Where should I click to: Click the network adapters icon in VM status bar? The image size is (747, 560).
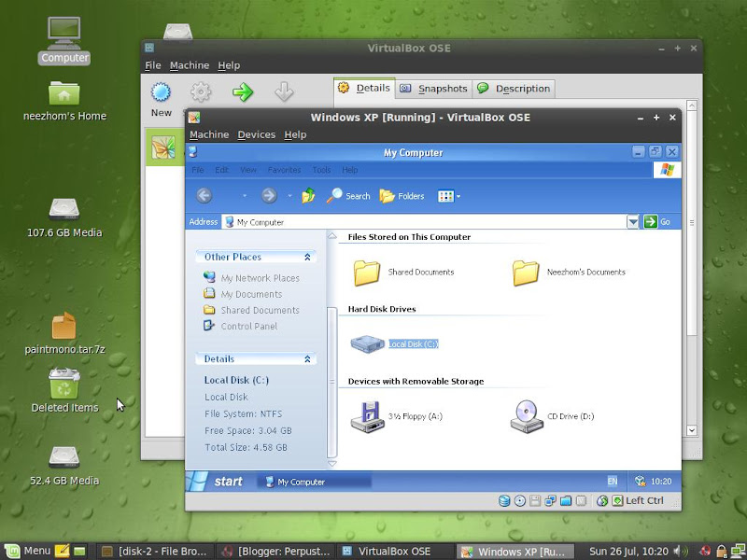550,500
